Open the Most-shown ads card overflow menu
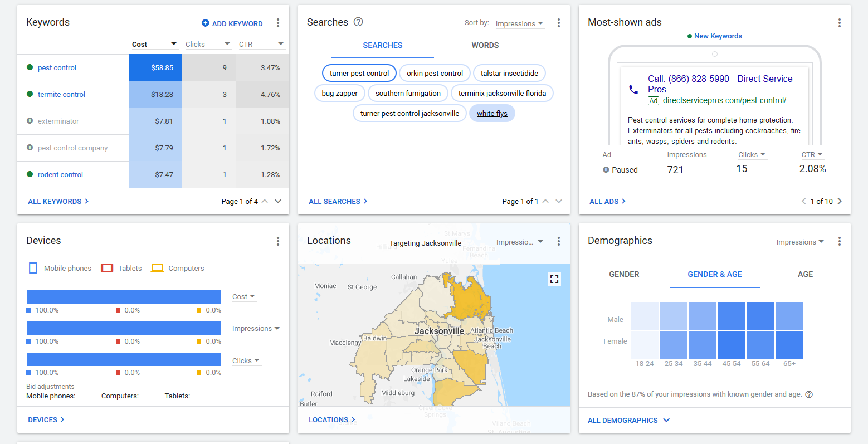This screenshot has width=868, height=444. tap(839, 23)
